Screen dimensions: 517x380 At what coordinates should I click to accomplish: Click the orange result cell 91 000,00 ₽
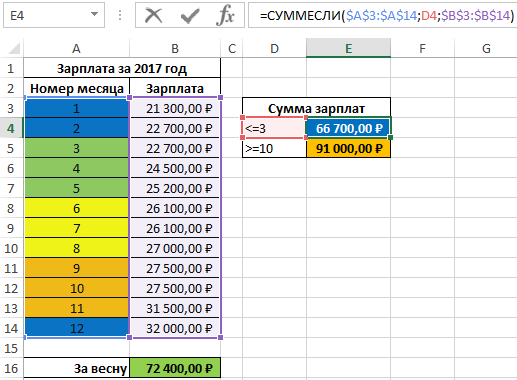(x=348, y=148)
